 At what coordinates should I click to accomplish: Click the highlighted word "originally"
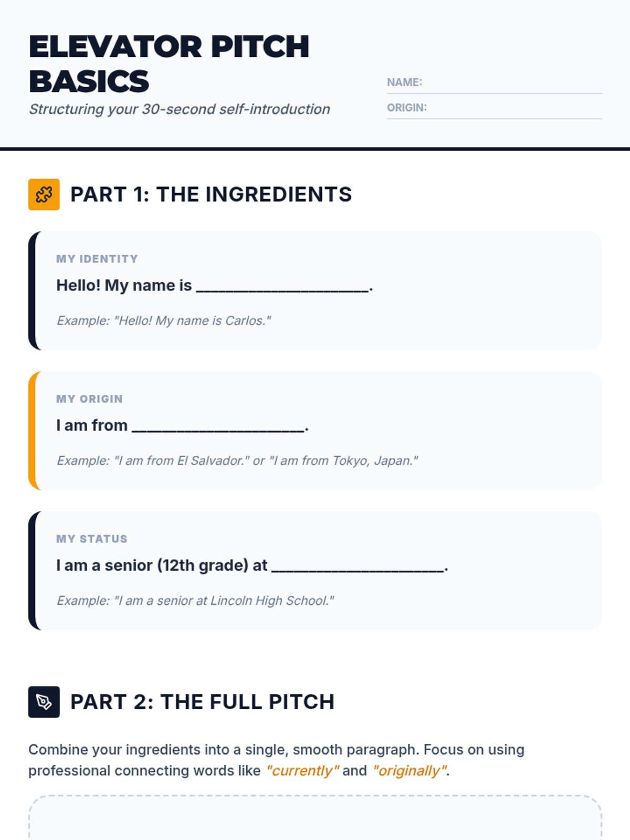(410, 771)
